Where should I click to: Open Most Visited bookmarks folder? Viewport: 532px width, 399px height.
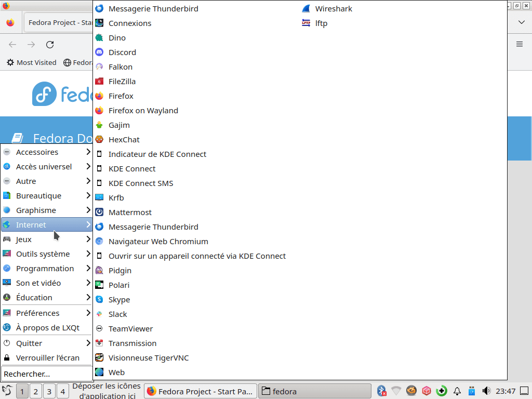coord(32,63)
